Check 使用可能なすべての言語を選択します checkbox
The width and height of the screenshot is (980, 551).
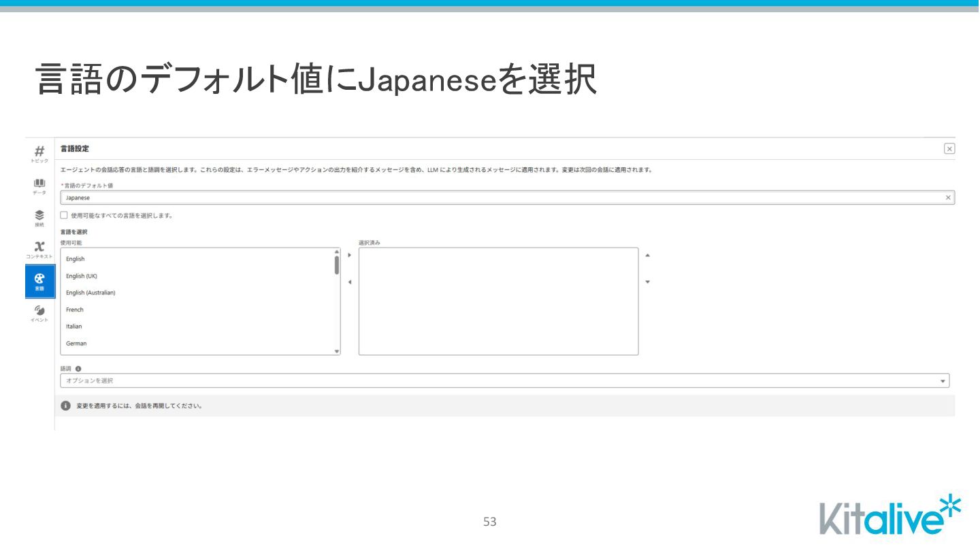(64, 216)
